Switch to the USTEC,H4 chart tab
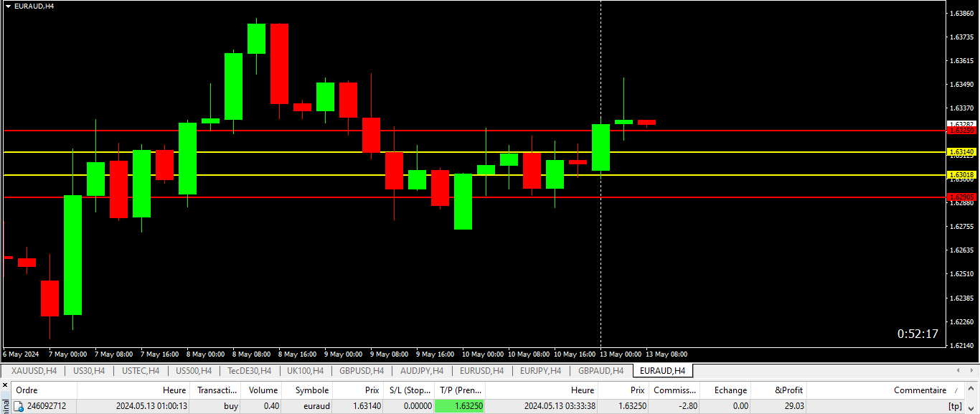 click(141, 371)
